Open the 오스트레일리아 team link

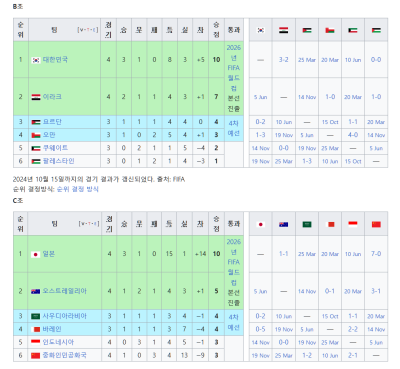[x=65, y=291]
